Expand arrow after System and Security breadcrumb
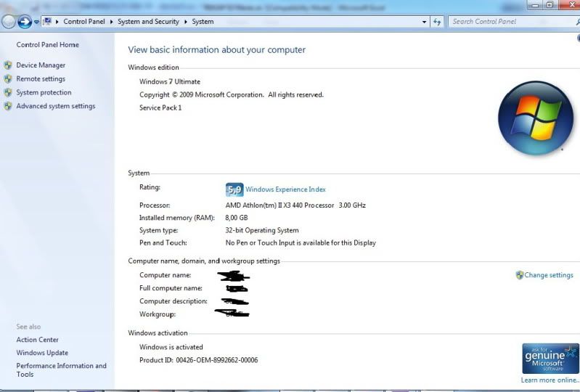Image resolution: width=580 pixels, height=392 pixels. tap(185, 22)
